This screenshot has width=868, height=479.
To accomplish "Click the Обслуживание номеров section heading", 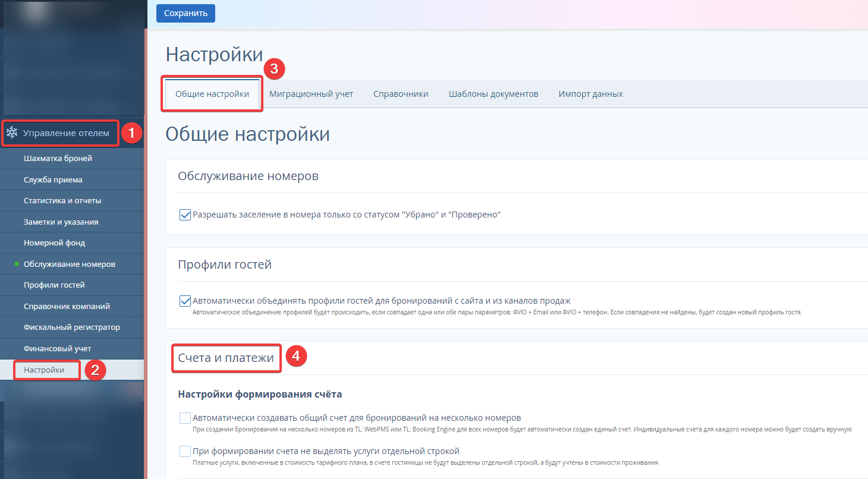I will click(248, 176).
